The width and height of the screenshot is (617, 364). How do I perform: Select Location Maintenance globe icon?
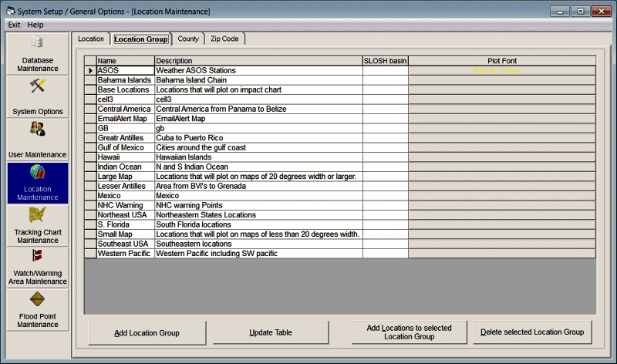click(x=37, y=173)
